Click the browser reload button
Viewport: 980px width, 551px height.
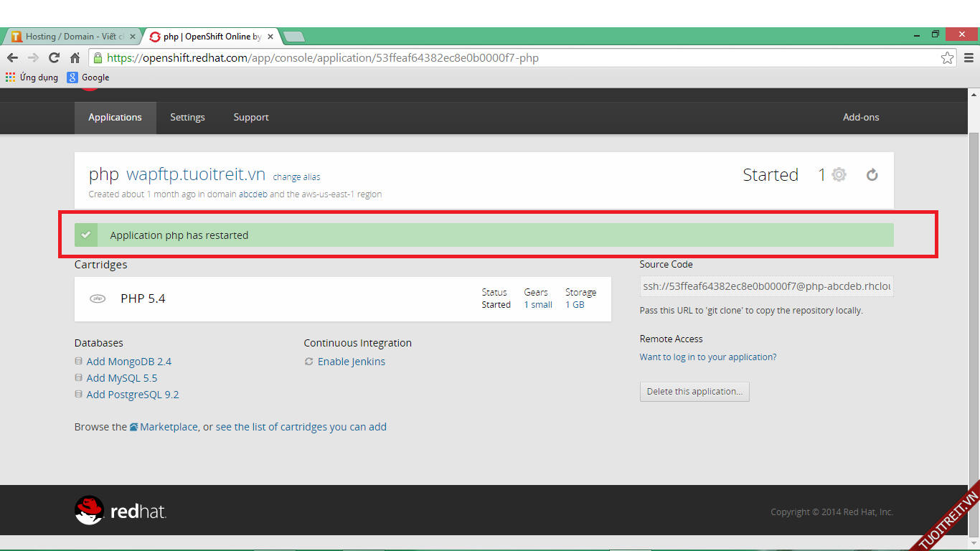pyautogui.click(x=54, y=58)
